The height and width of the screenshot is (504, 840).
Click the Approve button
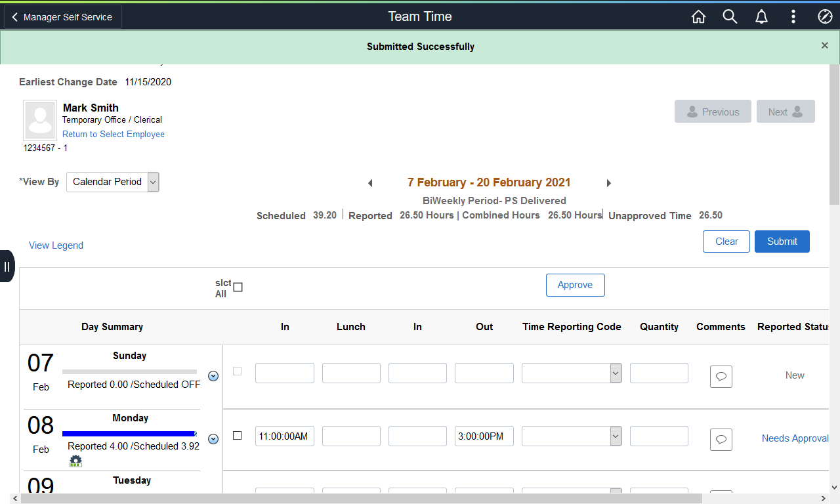[576, 285]
